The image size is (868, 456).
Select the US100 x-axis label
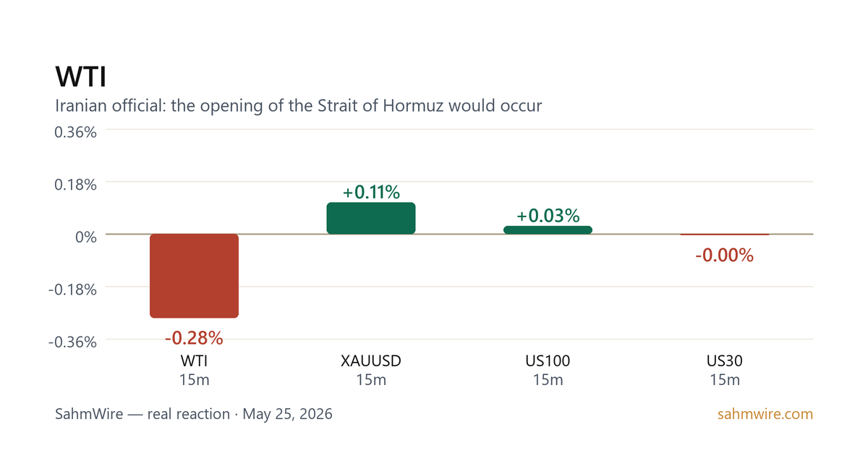[548, 360]
